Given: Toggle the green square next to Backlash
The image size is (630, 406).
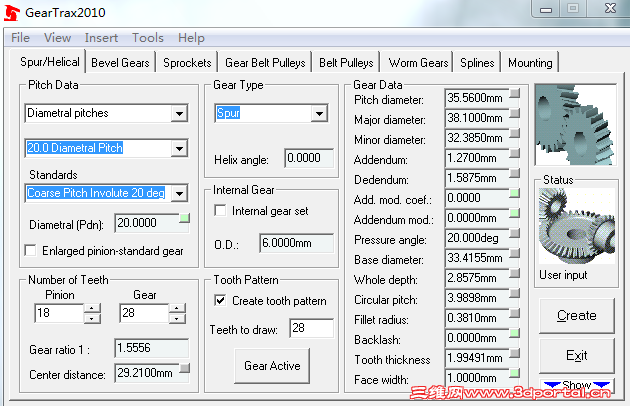Looking at the screenshot, I should (515, 333).
